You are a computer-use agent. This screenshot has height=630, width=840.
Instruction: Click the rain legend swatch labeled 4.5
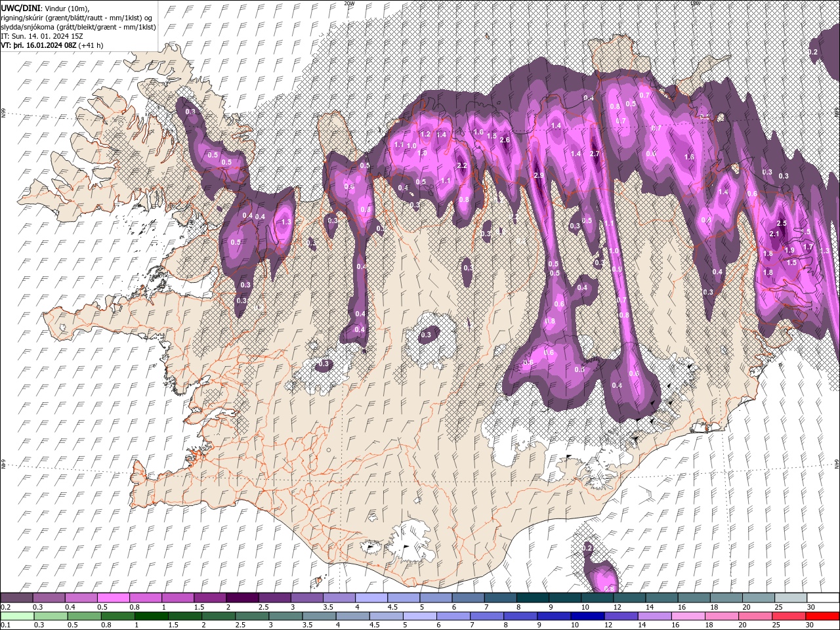(x=387, y=616)
